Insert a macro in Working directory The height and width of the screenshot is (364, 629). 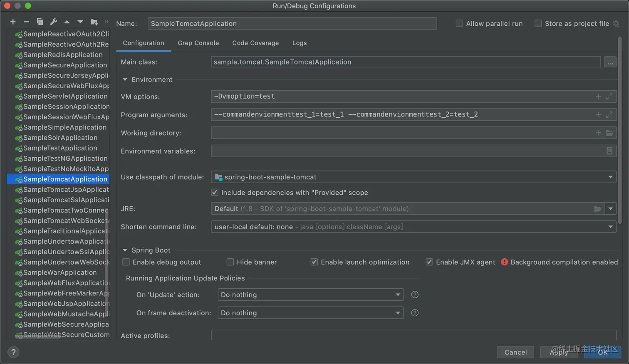(598, 133)
